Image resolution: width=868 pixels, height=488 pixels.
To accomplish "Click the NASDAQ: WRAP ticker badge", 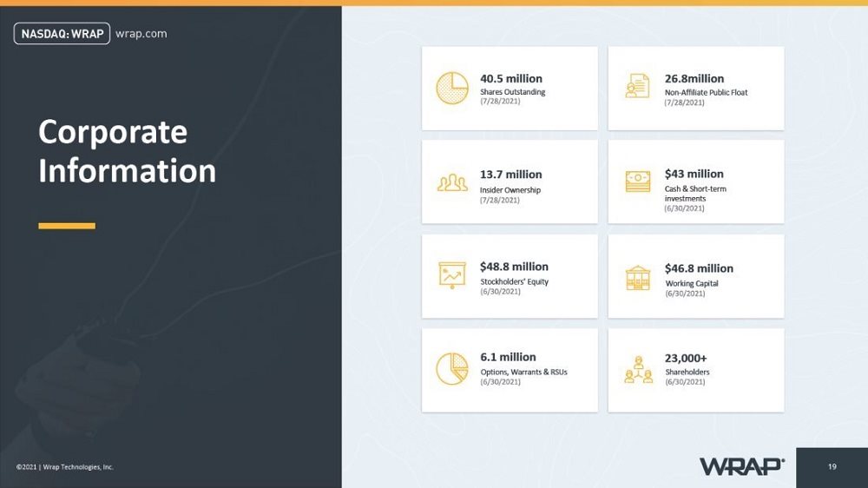I will [x=62, y=34].
